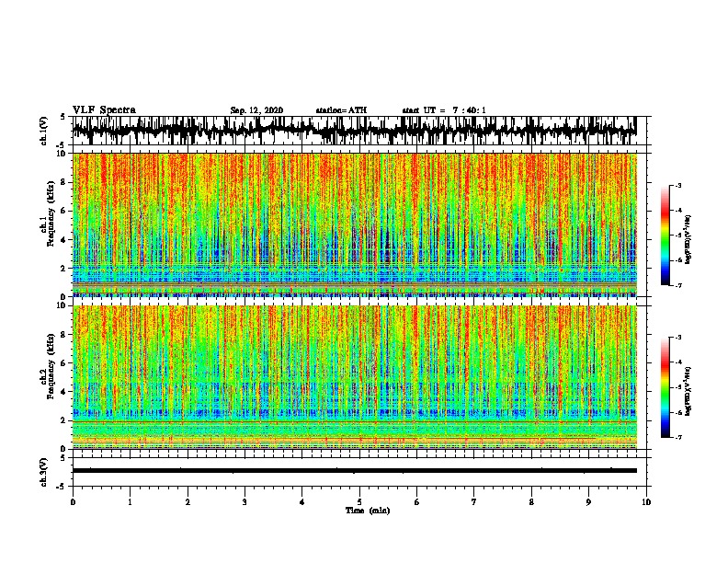Select the date text "Sep. 12, 2020"

(x=256, y=110)
